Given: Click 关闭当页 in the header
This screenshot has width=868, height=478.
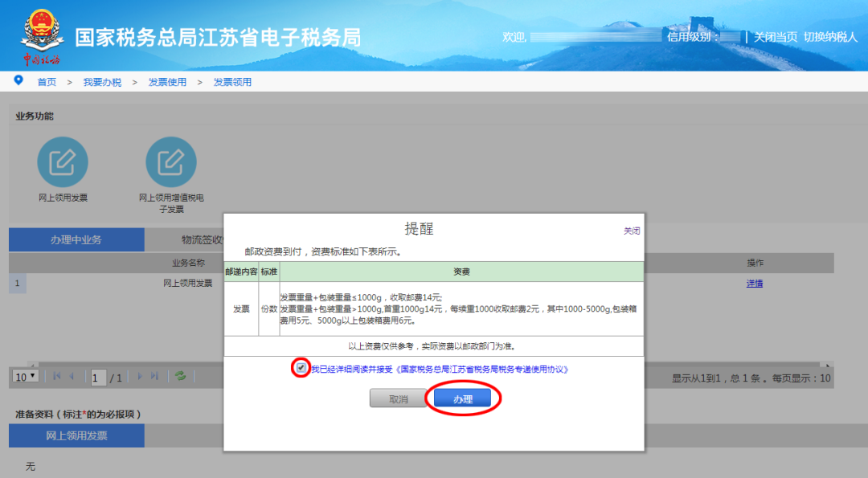Looking at the screenshot, I should tap(776, 37).
